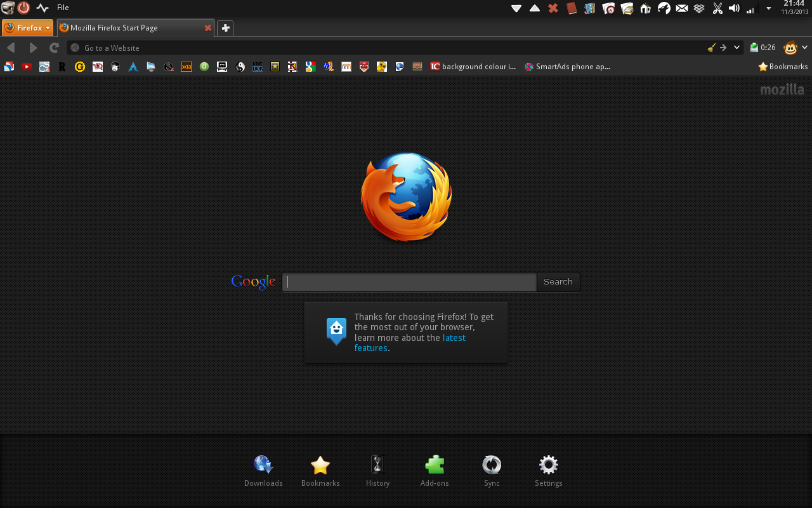Click the monkey face toolbar icon
The width and height of the screenshot is (812, 508).
[x=790, y=48]
